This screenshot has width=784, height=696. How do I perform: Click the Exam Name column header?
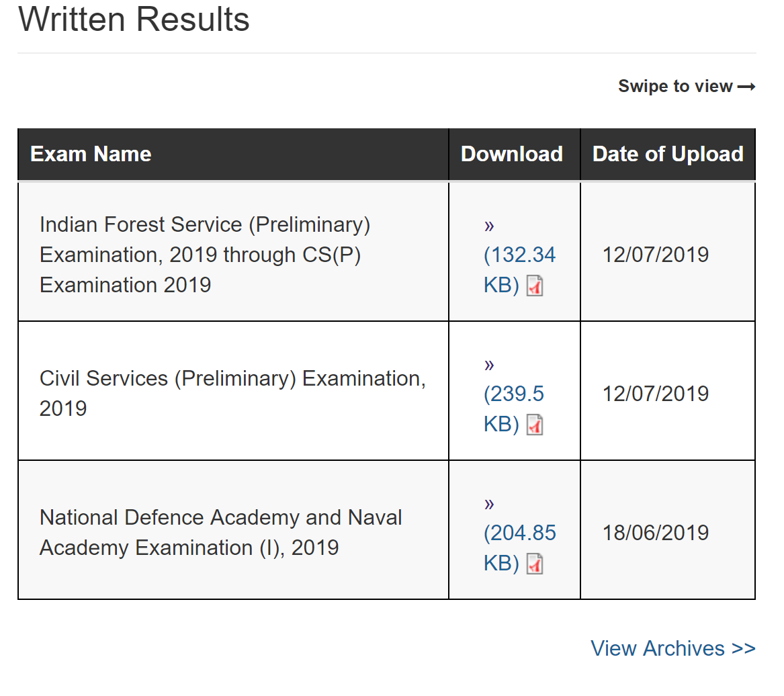(x=91, y=154)
